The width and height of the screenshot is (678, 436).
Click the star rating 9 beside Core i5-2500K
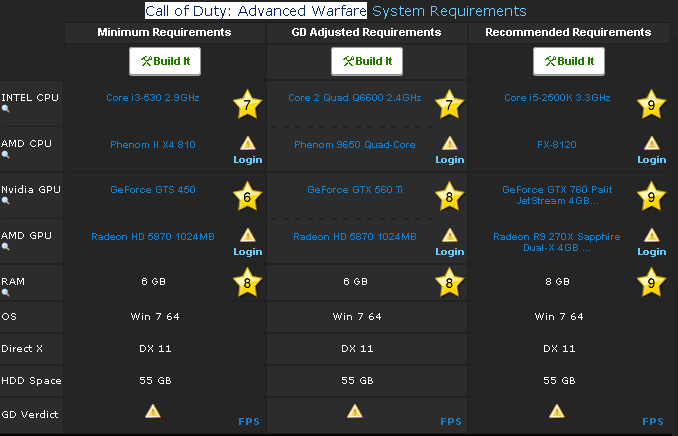pos(651,104)
